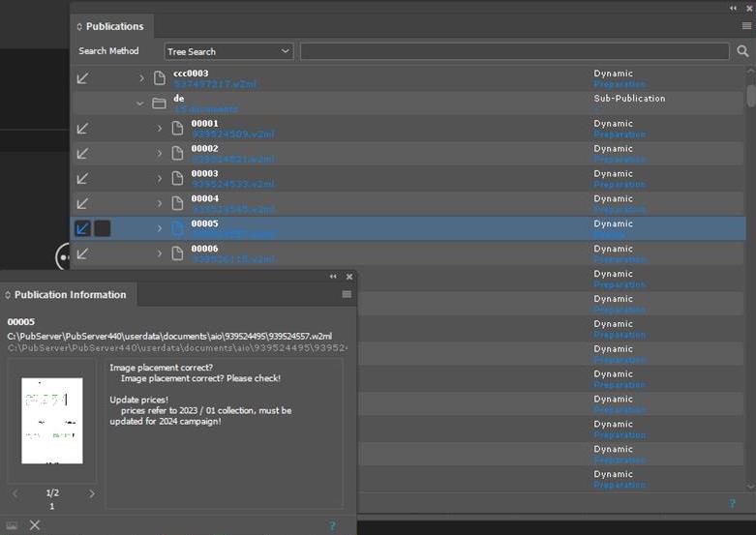Click the folder icon of de sub-publication
The width and height of the screenshot is (756, 535).
[x=159, y=104]
